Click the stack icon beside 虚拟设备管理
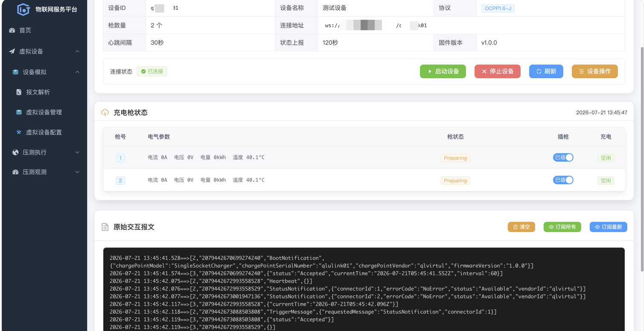This screenshot has width=644, height=331. (x=19, y=112)
